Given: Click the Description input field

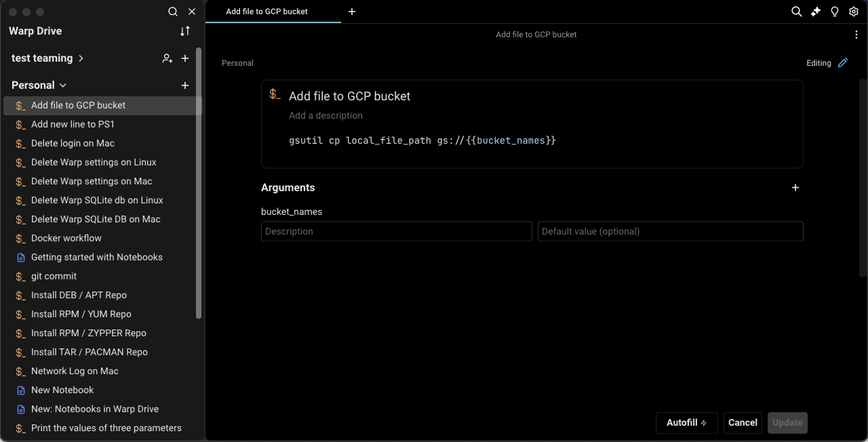Looking at the screenshot, I should click(396, 231).
